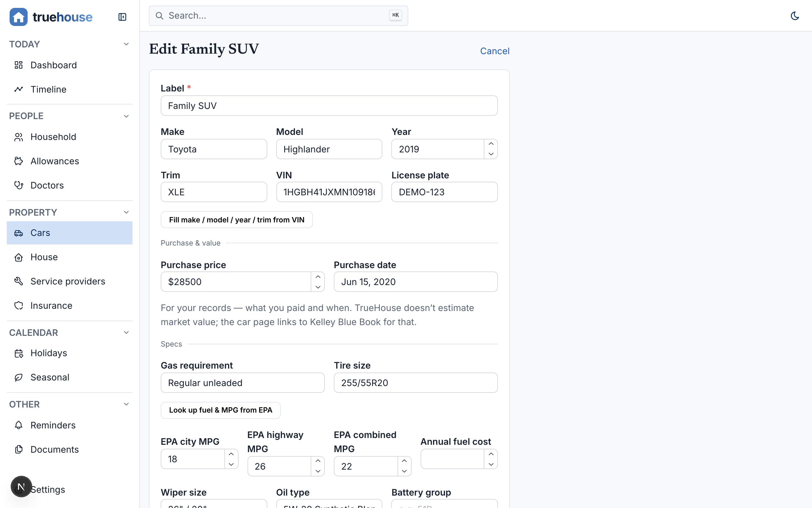The width and height of the screenshot is (812, 508).
Task: Open Holidays in the sidebar
Action: [69, 353]
